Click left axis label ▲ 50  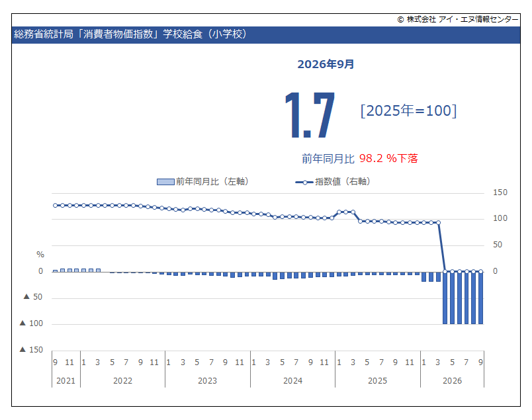[x=33, y=297]
